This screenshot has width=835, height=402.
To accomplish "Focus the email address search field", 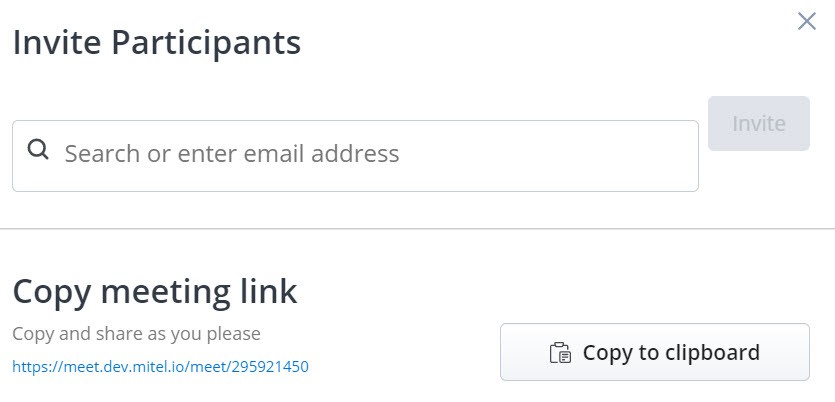I will [355, 155].
